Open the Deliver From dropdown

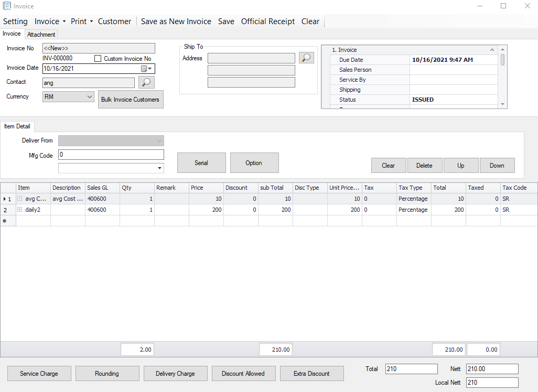click(159, 141)
